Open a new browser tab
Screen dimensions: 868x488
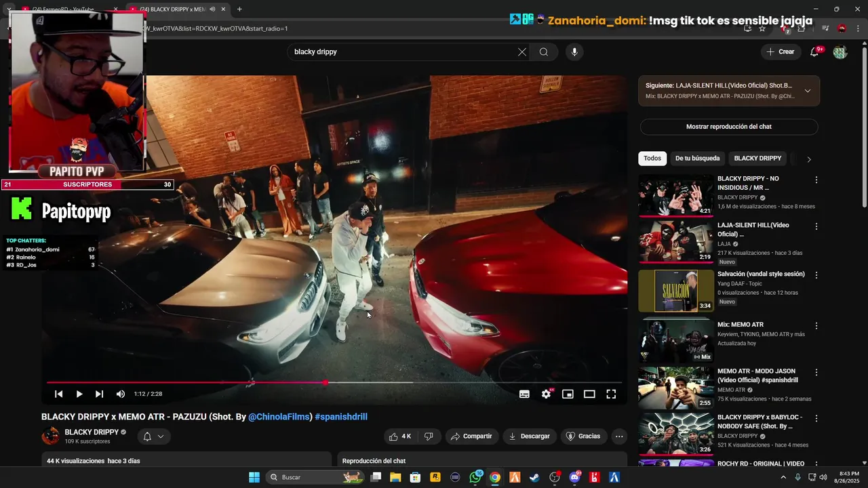(239, 9)
